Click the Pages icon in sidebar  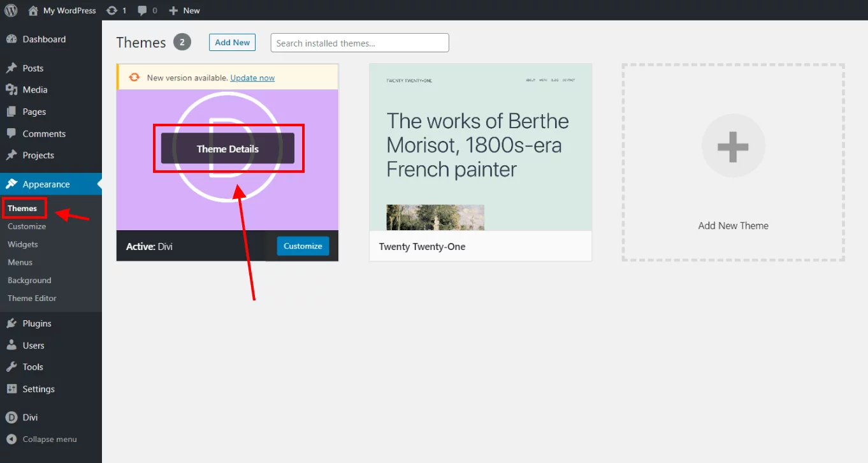[11, 112]
